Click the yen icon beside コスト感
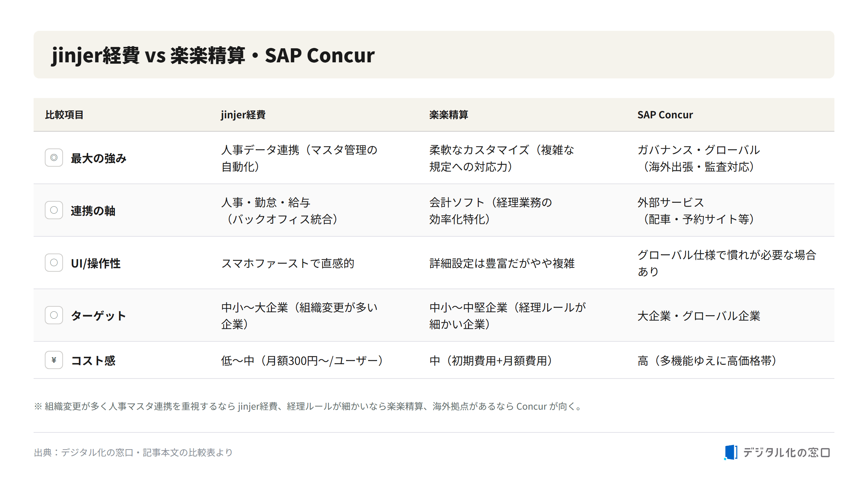The width and height of the screenshot is (868, 493). [x=54, y=360]
